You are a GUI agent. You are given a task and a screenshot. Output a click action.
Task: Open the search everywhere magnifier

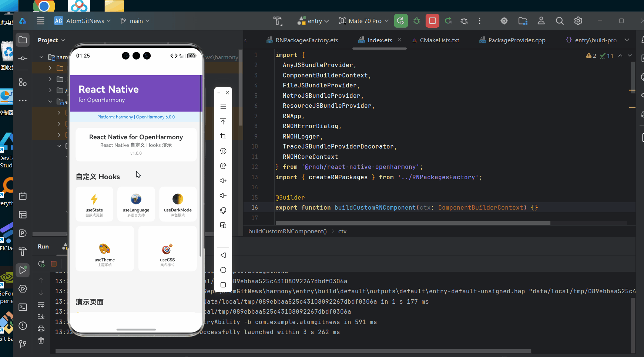click(x=560, y=21)
